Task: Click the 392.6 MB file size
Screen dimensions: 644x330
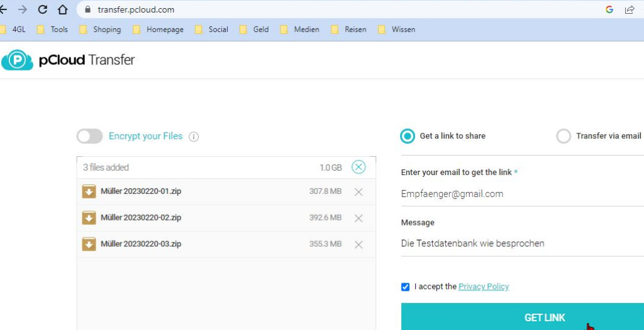Action: [x=325, y=218]
